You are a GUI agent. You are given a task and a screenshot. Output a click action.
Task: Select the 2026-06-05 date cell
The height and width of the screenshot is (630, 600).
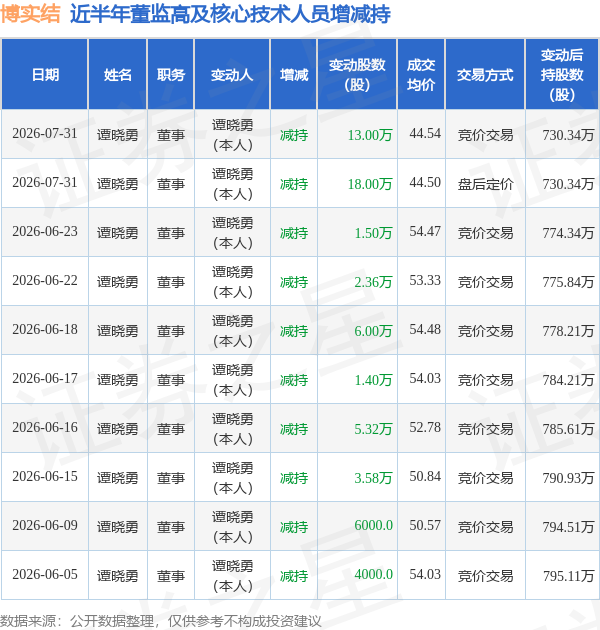[x=45, y=574]
